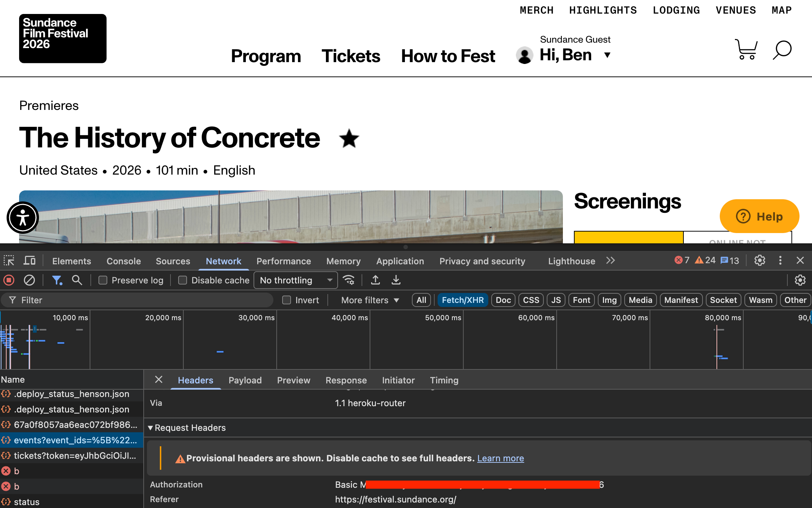Toggle the network filter funnel icon

pos(57,280)
